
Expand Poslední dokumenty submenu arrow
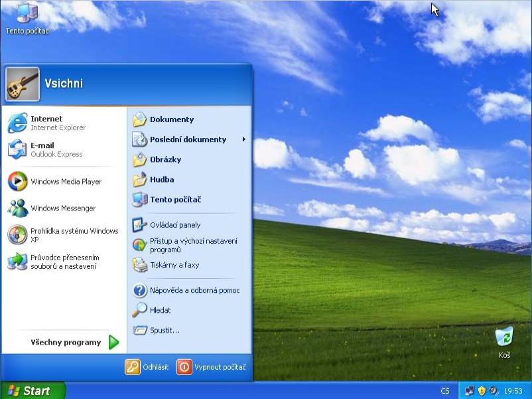(243, 139)
